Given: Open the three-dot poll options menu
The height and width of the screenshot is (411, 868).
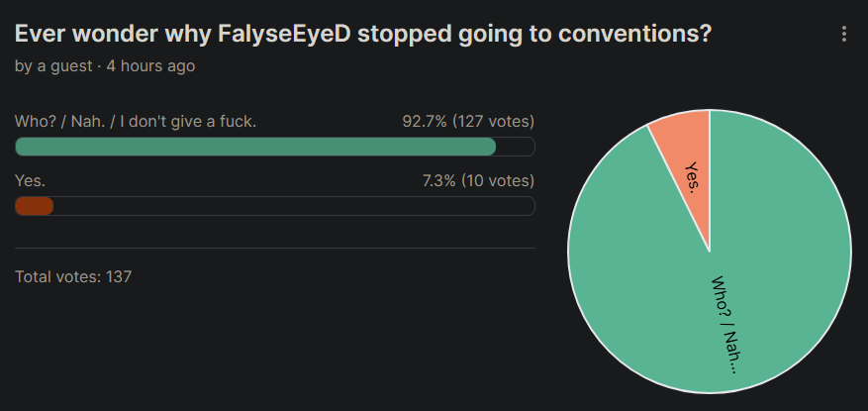Looking at the screenshot, I should [844, 34].
